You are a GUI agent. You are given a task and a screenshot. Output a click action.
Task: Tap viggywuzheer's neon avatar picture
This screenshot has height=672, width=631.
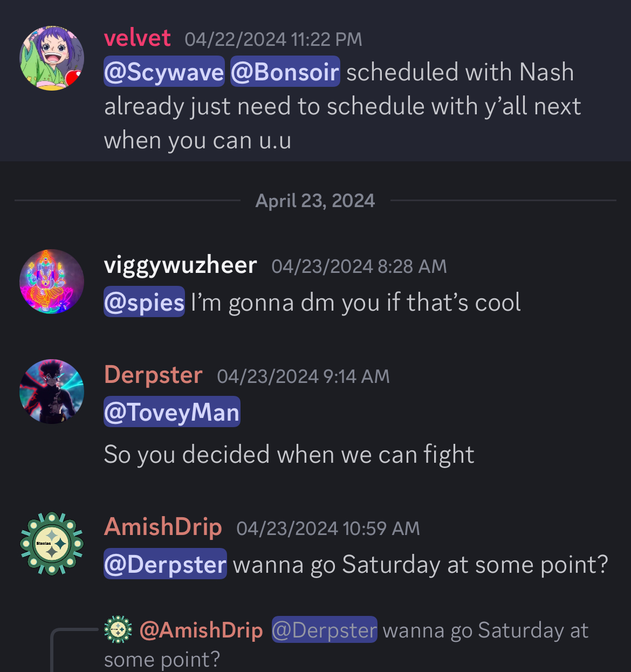click(52, 281)
